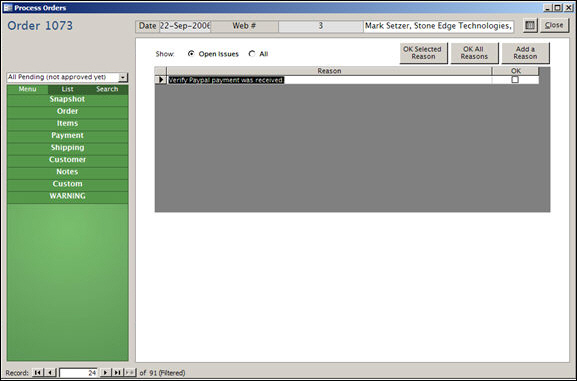Open the grid view icon beside Close

coord(530,25)
